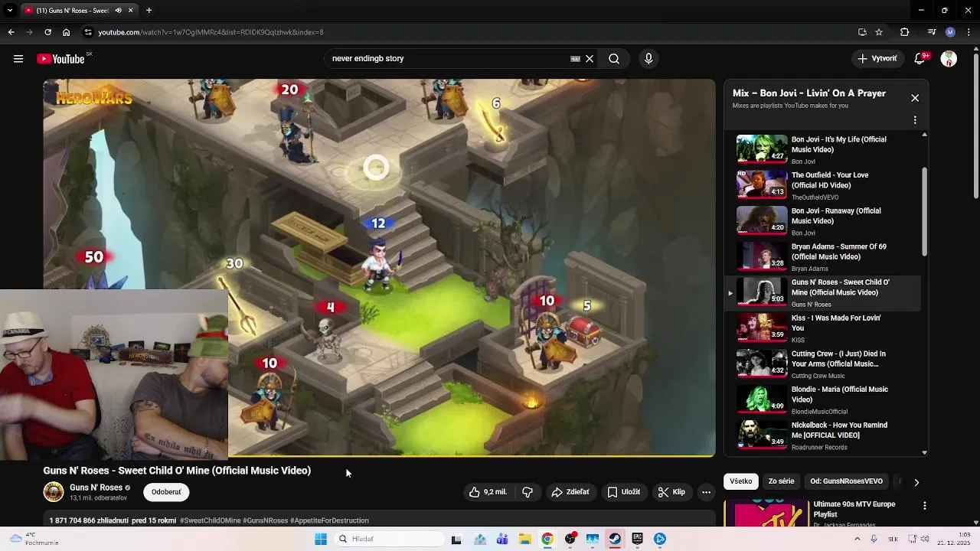
Task: Open Chrome icon in taskbar
Action: [547, 539]
